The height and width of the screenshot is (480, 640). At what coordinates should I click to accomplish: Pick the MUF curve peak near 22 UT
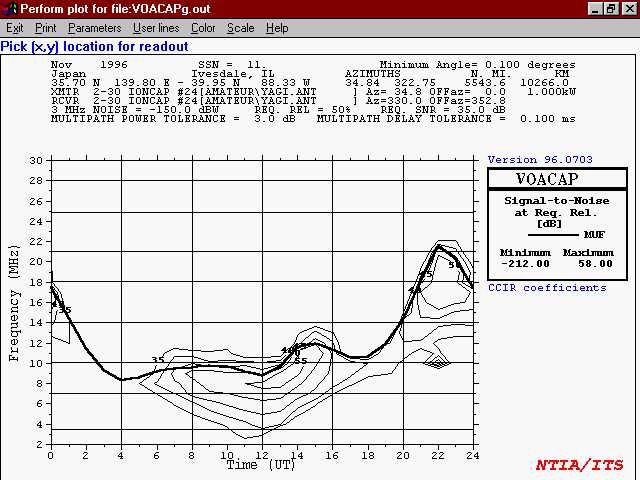pyautogui.click(x=439, y=246)
